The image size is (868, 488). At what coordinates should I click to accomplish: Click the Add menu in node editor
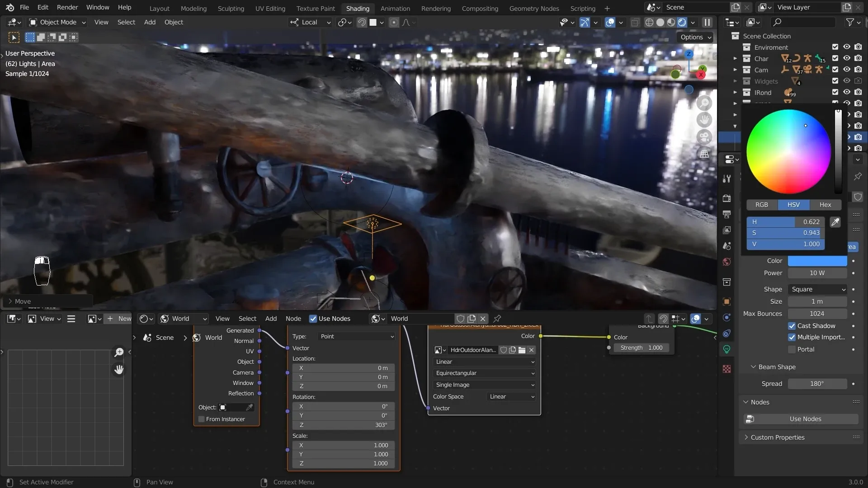pos(271,318)
